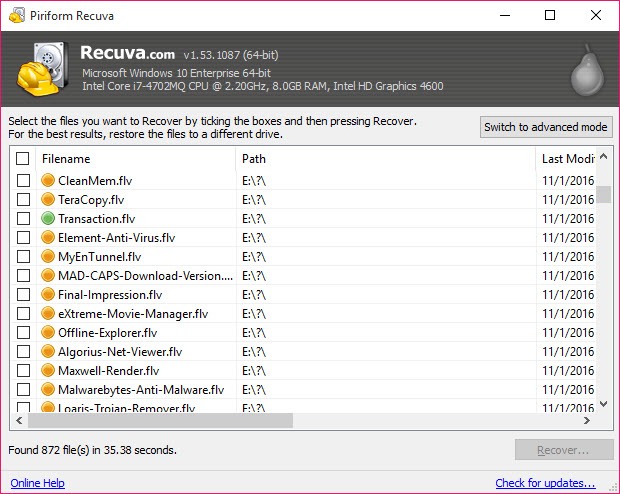This screenshot has height=494, width=620.
Task: Click the status icon next to MyEnTunnel.flv
Action: [x=47, y=257]
